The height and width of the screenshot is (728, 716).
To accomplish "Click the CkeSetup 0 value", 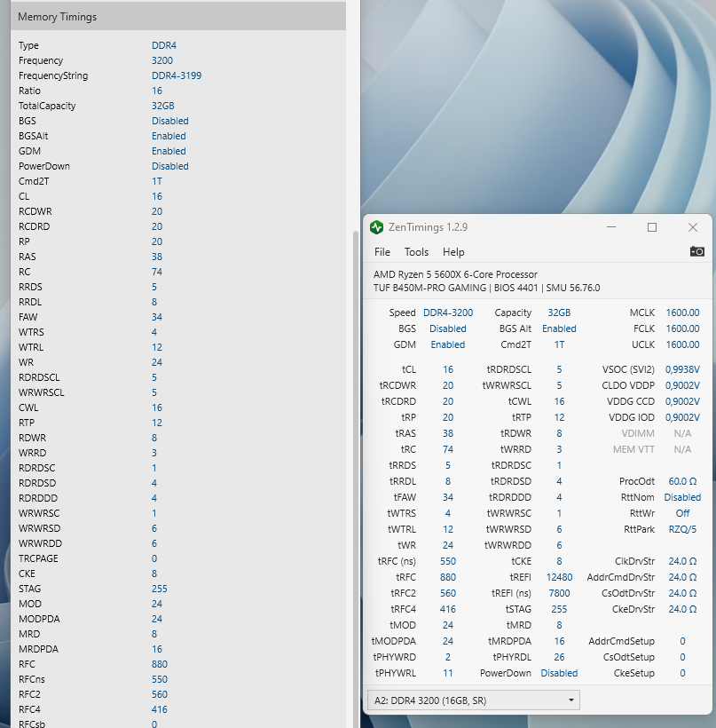I will 682,673.
